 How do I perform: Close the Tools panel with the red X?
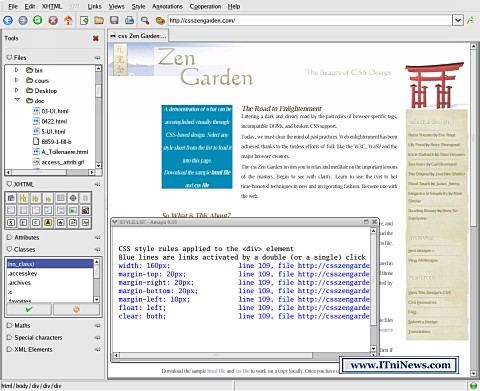tap(96, 38)
